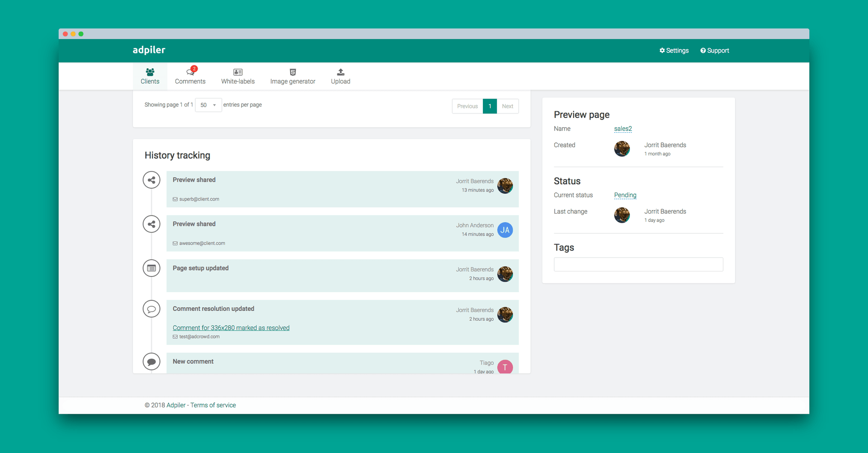The width and height of the screenshot is (868, 453).
Task: Open Support in the header
Action: [715, 51]
